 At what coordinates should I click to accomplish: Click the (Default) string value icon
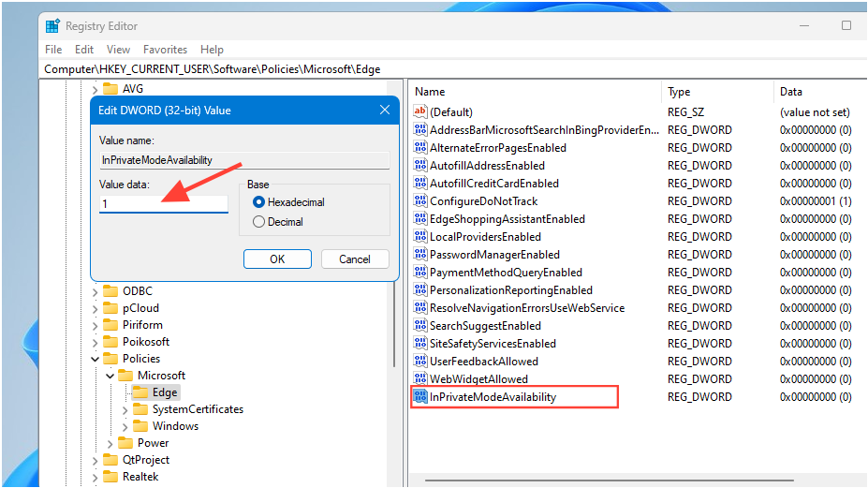(420, 111)
